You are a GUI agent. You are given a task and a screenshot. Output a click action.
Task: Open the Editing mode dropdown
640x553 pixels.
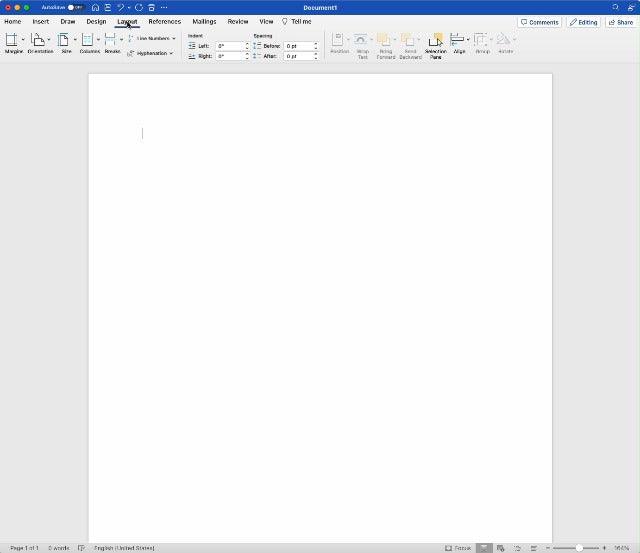pyautogui.click(x=583, y=21)
